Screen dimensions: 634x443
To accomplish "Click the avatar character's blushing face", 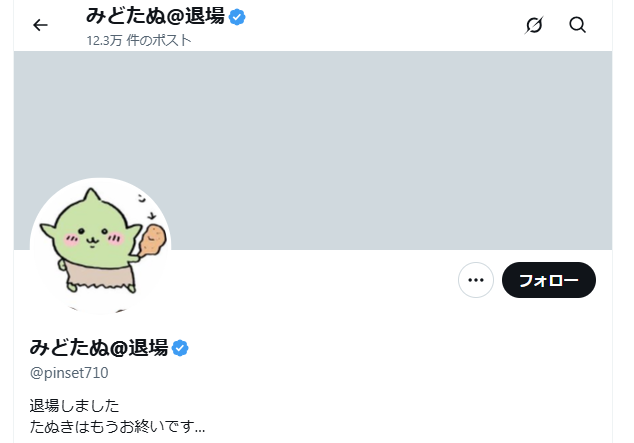I will pos(92,238).
